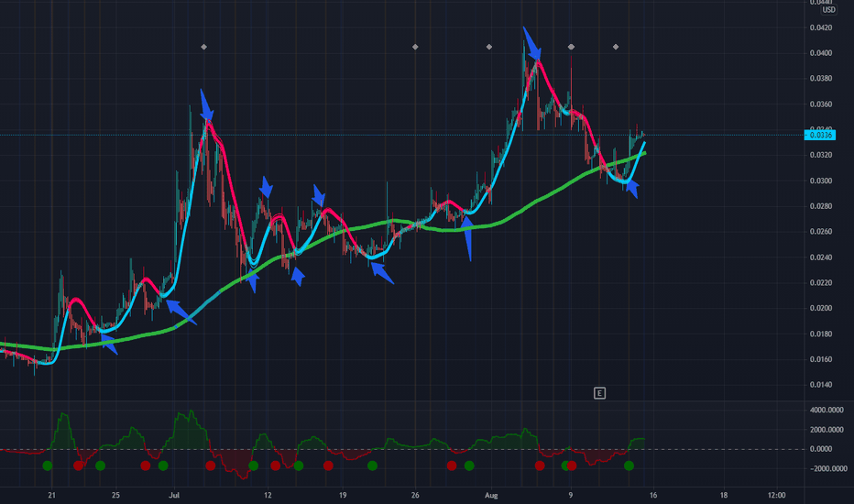Select the diamond event marker above Aug

489,47
